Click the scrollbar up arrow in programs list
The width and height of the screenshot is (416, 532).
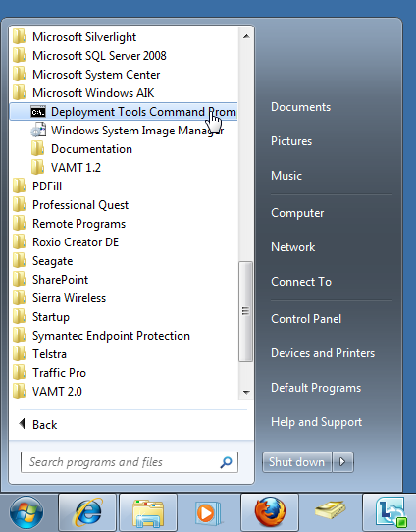click(x=246, y=36)
